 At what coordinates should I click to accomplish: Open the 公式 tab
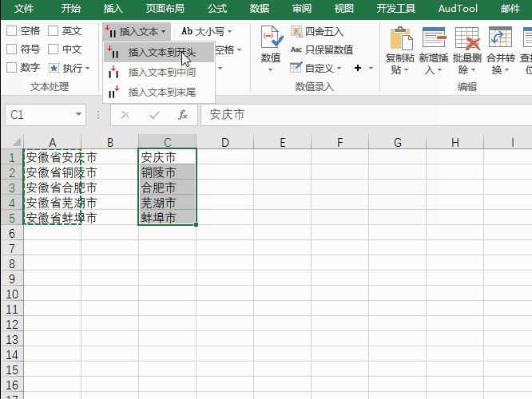pos(216,8)
